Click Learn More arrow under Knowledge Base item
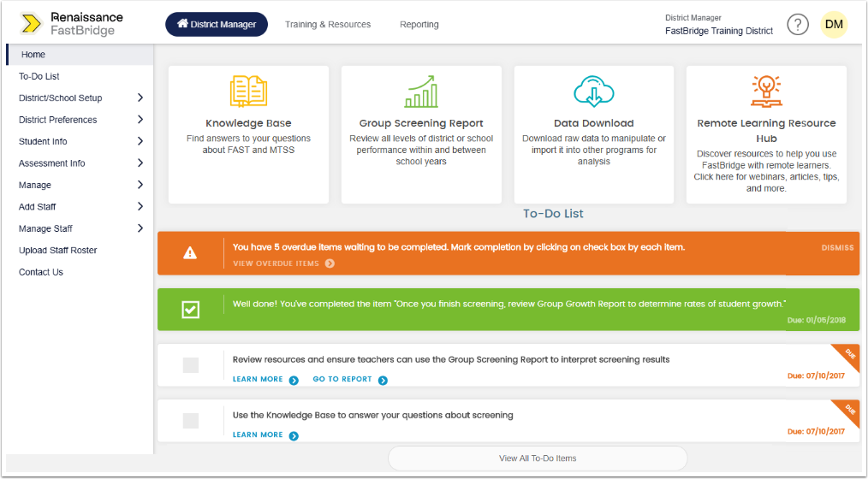This screenshot has height=479, width=868. coord(294,436)
